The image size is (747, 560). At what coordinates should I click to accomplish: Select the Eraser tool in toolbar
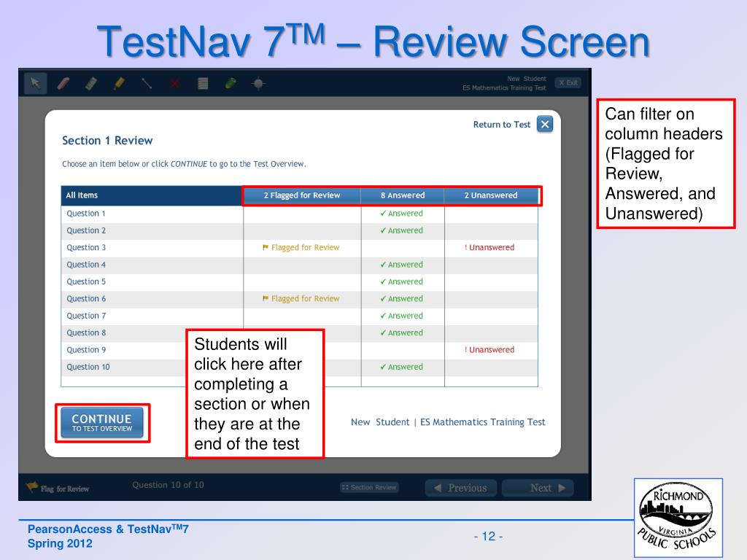click(x=63, y=84)
